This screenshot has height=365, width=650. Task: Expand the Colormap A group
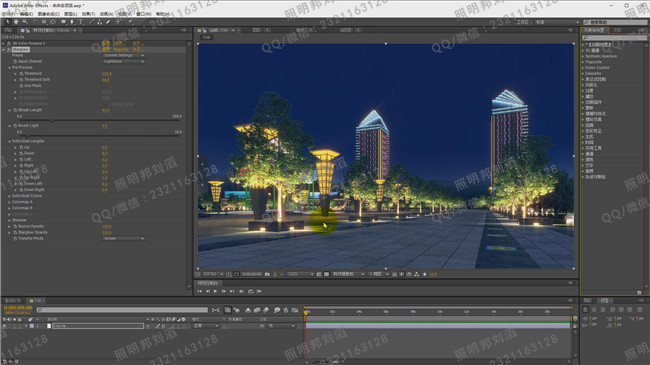[10, 202]
